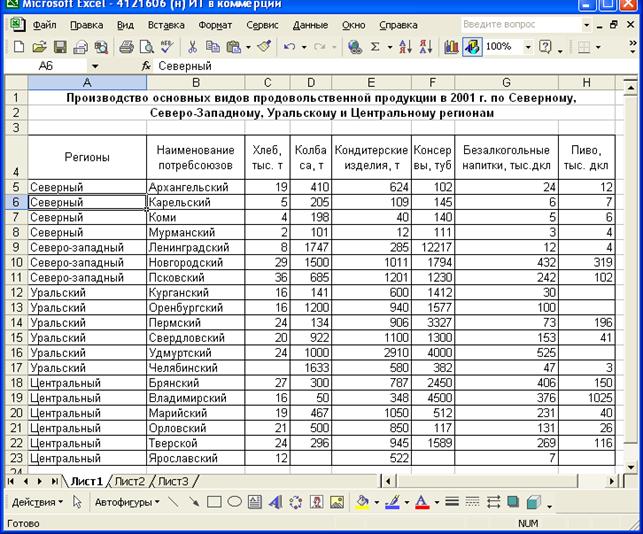
Task: Switch to the Лист2 sheet tab
Action: point(128,481)
